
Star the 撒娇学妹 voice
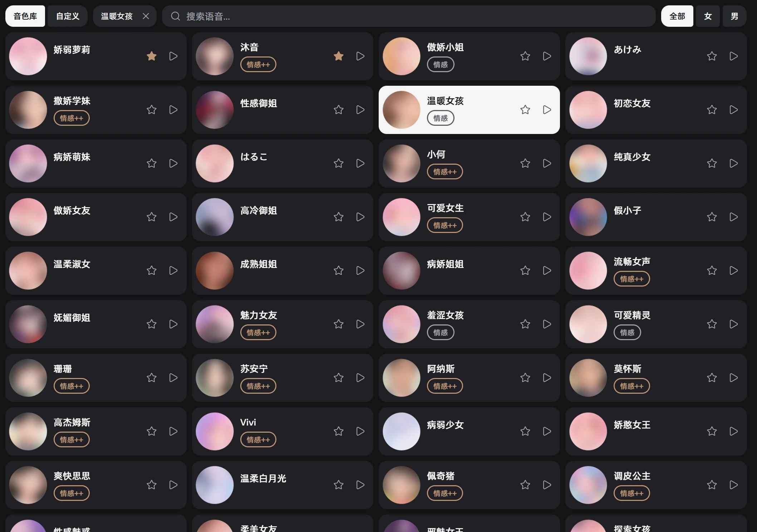point(152,110)
